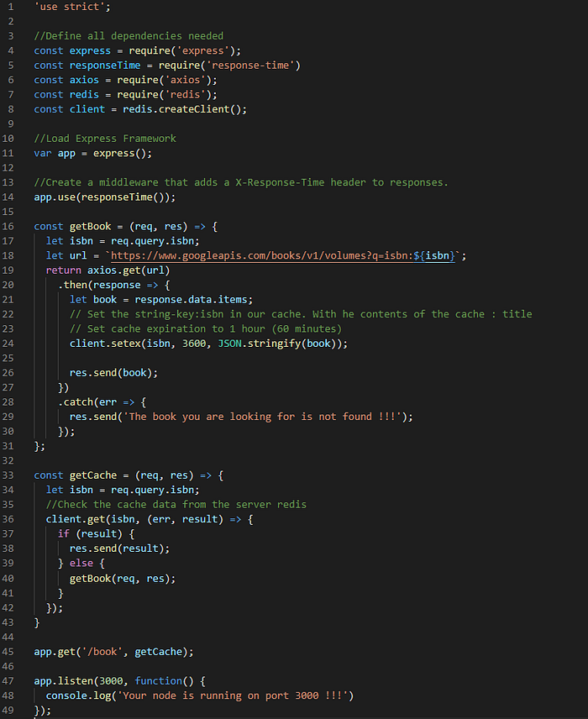The height and width of the screenshot is (719, 588).
Task: Click line number 16 in the gutter
Action: click(x=8, y=227)
